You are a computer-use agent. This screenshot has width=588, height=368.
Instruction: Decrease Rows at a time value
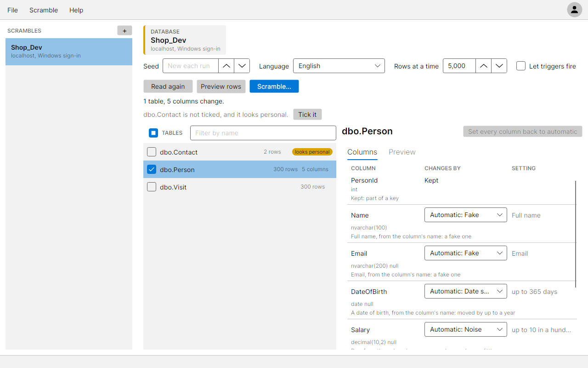[x=499, y=66]
